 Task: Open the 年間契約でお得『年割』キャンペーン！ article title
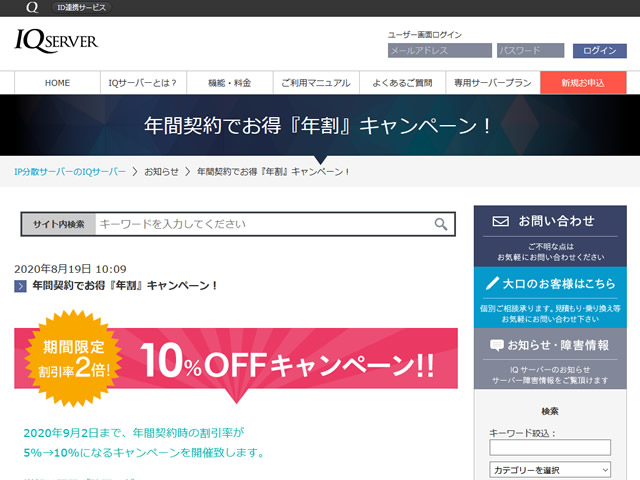click(x=125, y=286)
